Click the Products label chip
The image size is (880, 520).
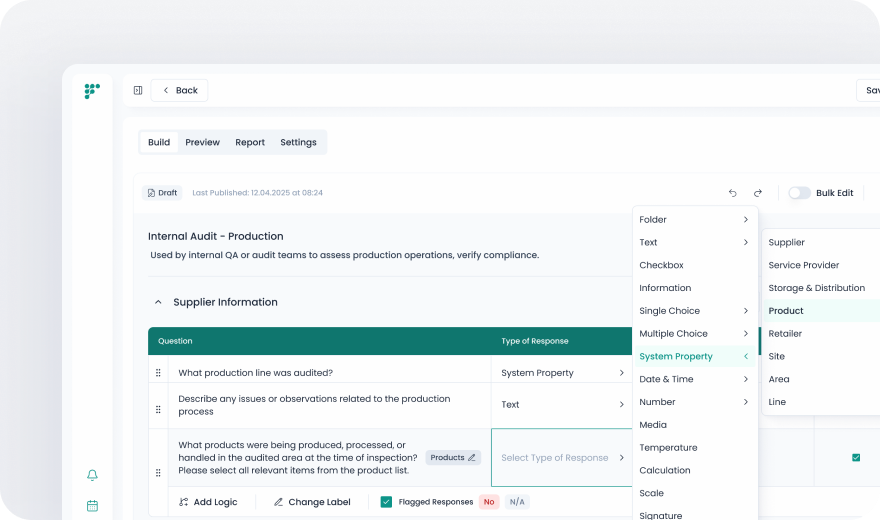point(453,458)
